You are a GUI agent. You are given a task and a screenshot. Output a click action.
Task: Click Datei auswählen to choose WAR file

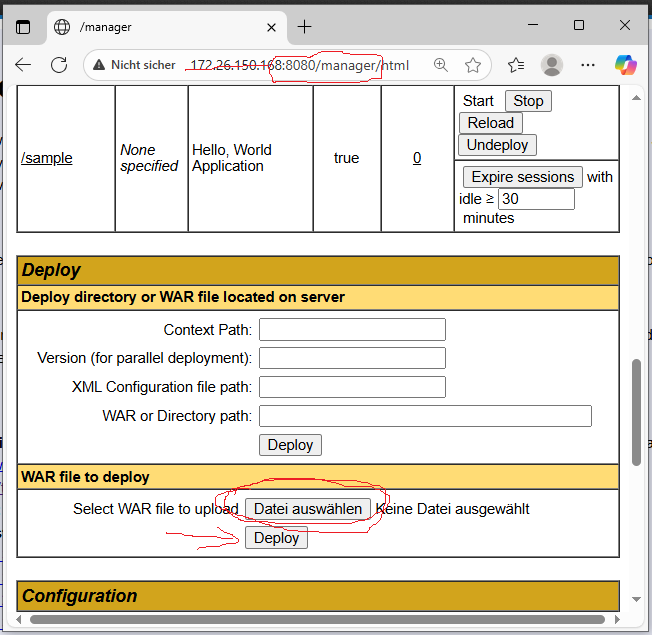(x=308, y=509)
